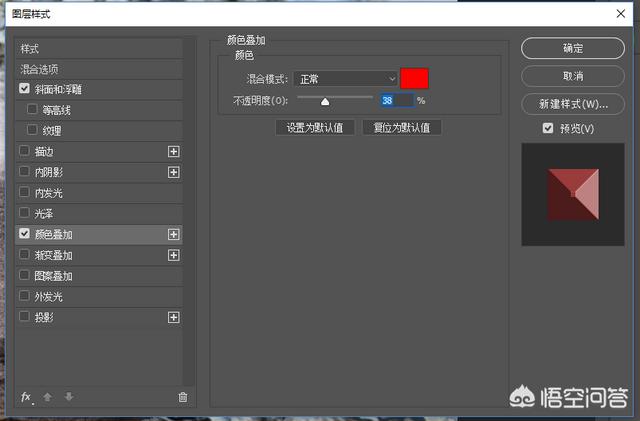Select 样式 in the left list
This screenshot has height=421, width=640.
99,49
